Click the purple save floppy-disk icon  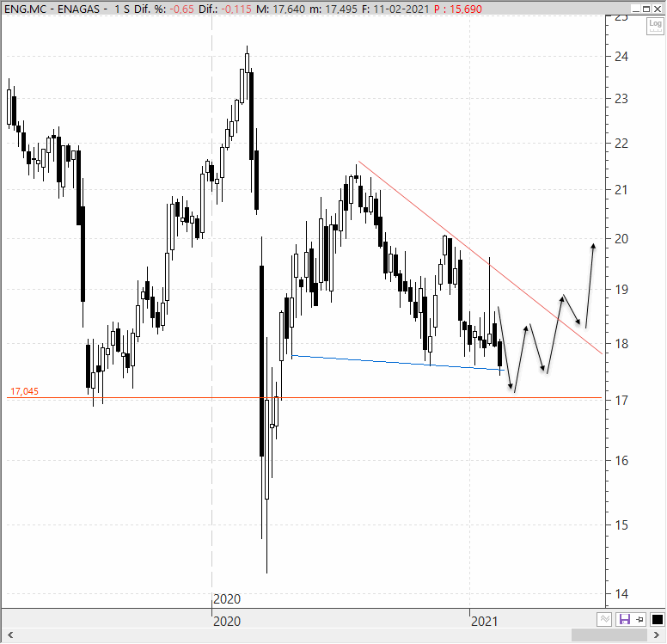(x=624, y=619)
